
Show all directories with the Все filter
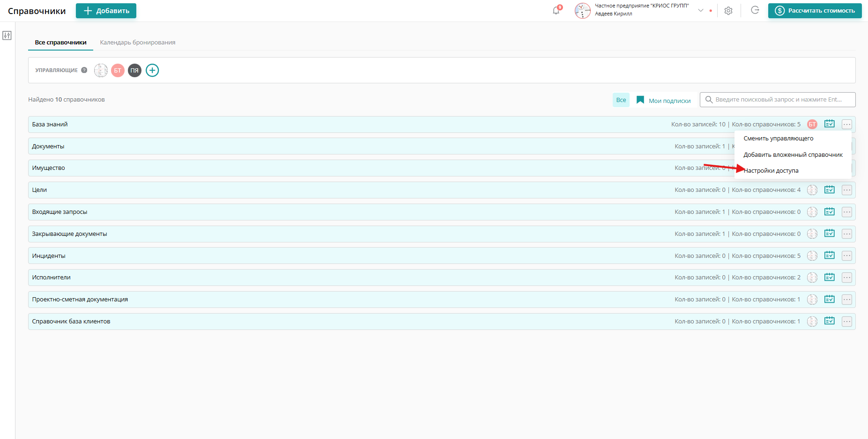click(621, 100)
